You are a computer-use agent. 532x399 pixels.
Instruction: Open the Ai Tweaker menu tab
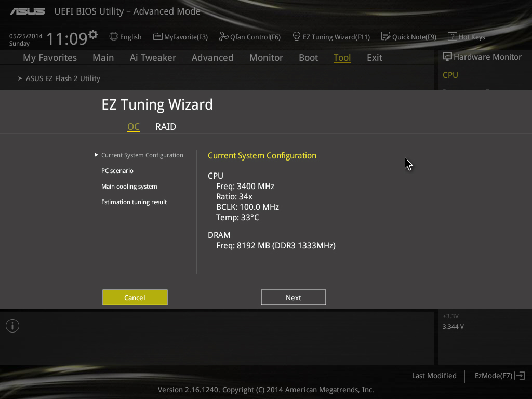coord(153,57)
